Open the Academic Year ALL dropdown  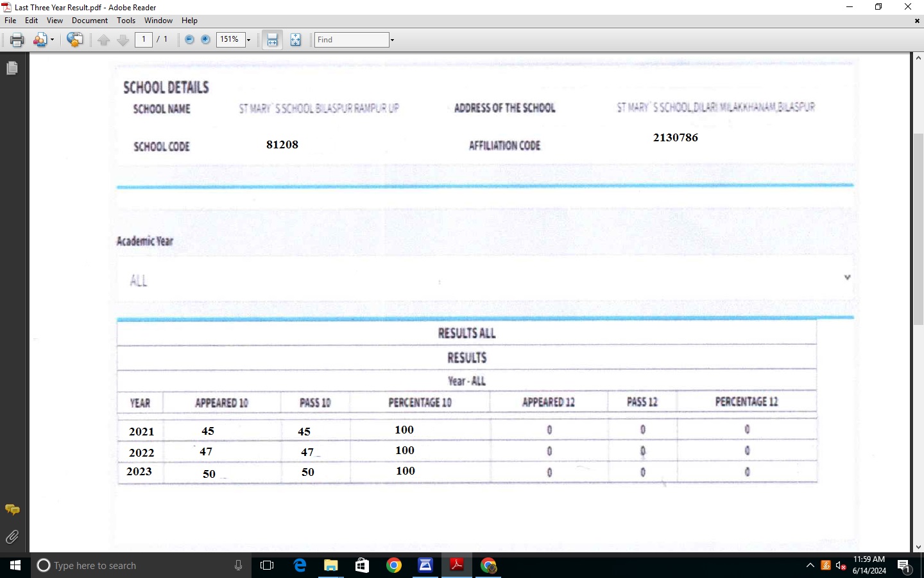[x=847, y=277]
